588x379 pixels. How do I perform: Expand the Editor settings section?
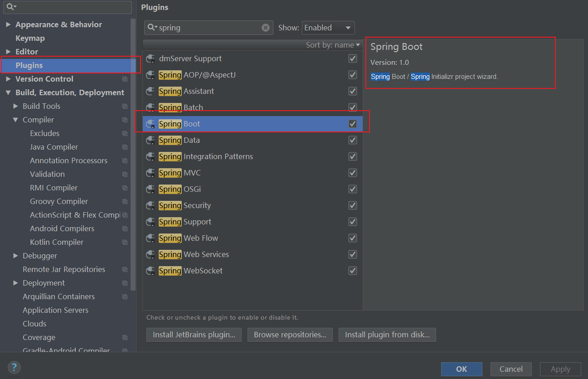click(x=8, y=52)
